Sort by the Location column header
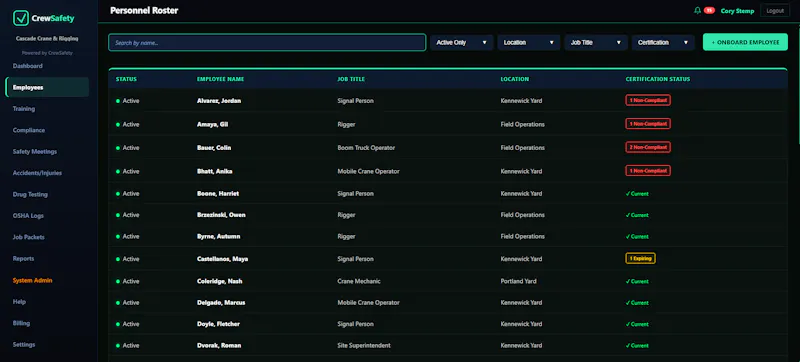The height and width of the screenshot is (362, 800). pyautogui.click(x=515, y=79)
